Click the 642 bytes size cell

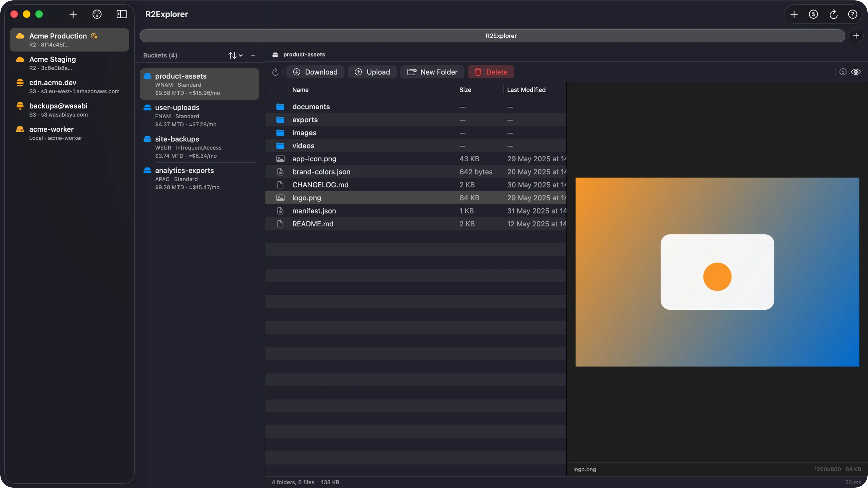476,172
